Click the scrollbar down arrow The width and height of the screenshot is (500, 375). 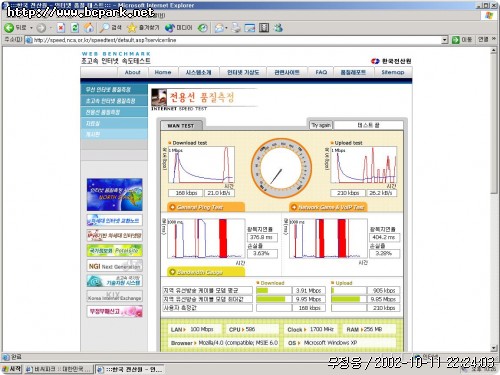494,348
